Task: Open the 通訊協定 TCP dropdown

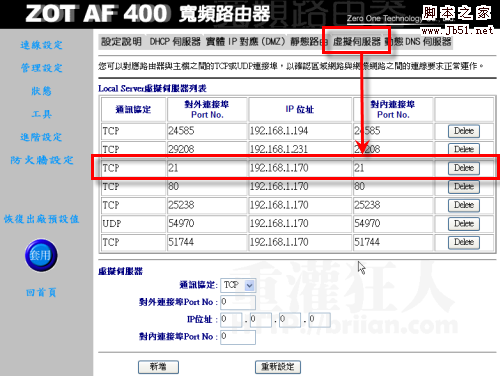Action: (238, 285)
